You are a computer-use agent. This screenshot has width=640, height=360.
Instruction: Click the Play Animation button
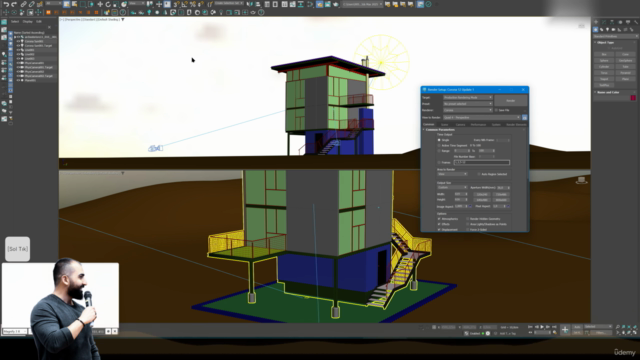[542, 327]
